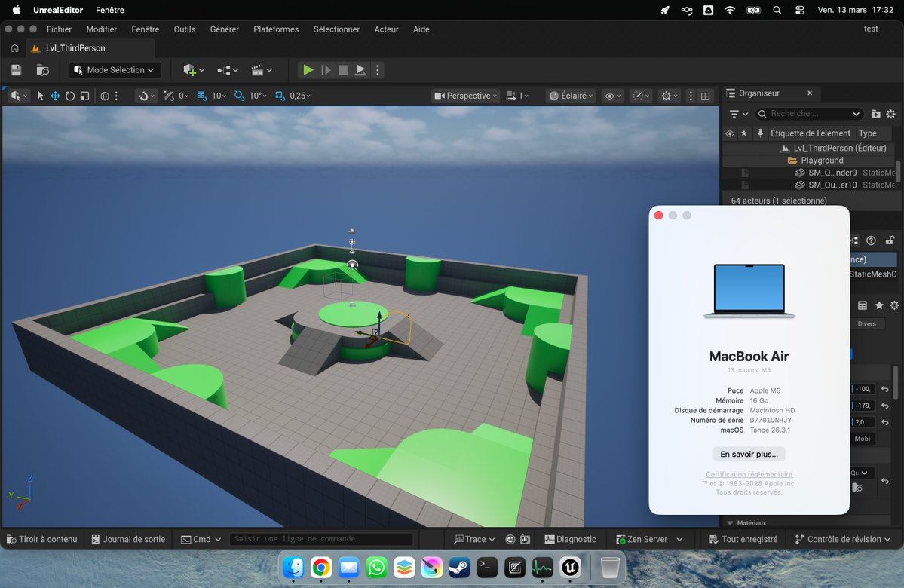Open the Fichier menu
Image resolution: width=904 pixels, height=588 pixels.
tap(59, 29)
